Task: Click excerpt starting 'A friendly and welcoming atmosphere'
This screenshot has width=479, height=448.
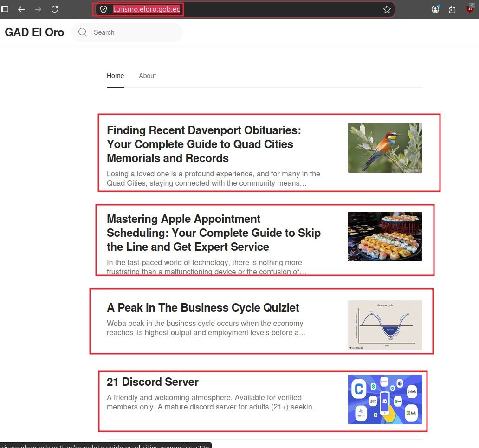Action: 213,402
